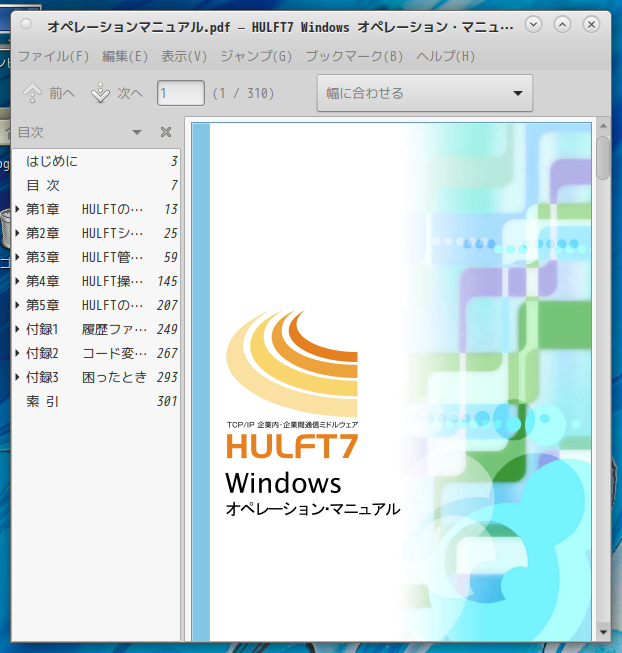Select the はじめに contents entry

point(96,161)
